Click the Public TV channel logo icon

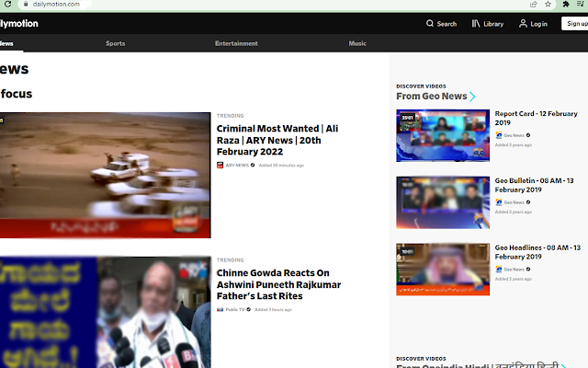(220, 310)
